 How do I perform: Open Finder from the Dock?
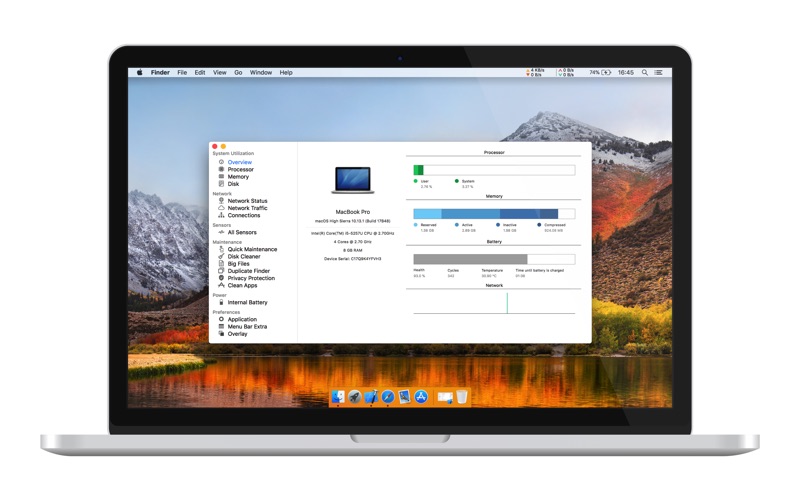point(338,396)
